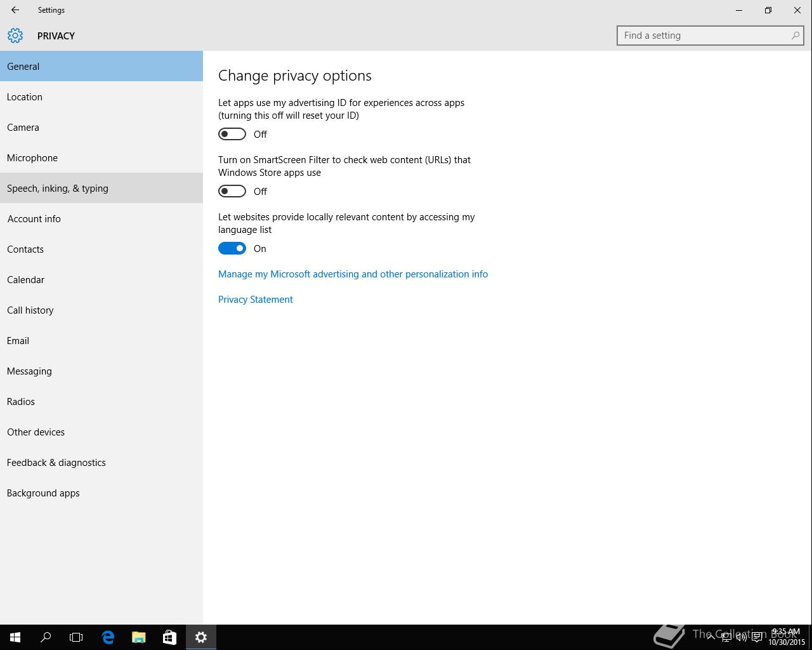Open Action Center notifications icon

[x=757, y=637]
